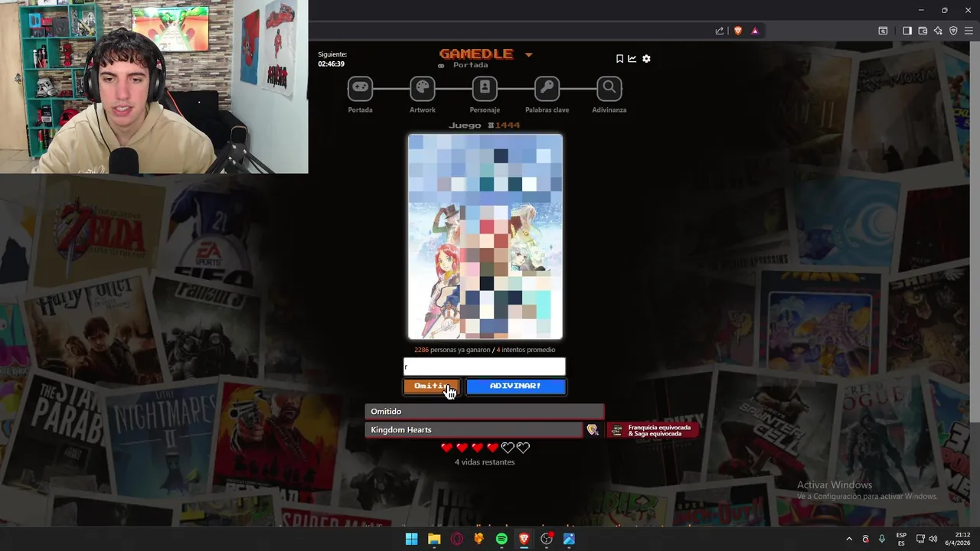This screenshot has width=980, height=551.
Task: Open the Leo AI sparkle icon
Action: pos(938,31)
